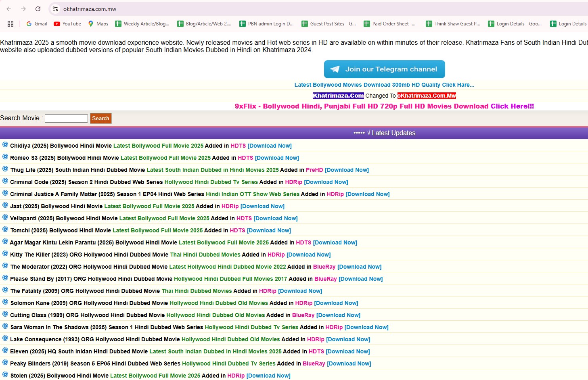Click the browser back arrow

[9, 9]
